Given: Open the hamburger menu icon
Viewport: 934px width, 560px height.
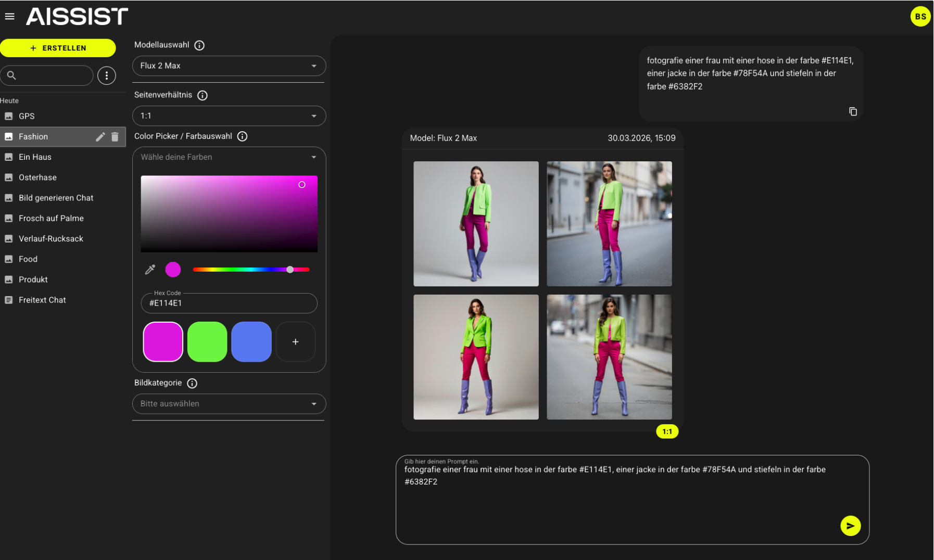Looking at the screenshot, I should point(9,17).
